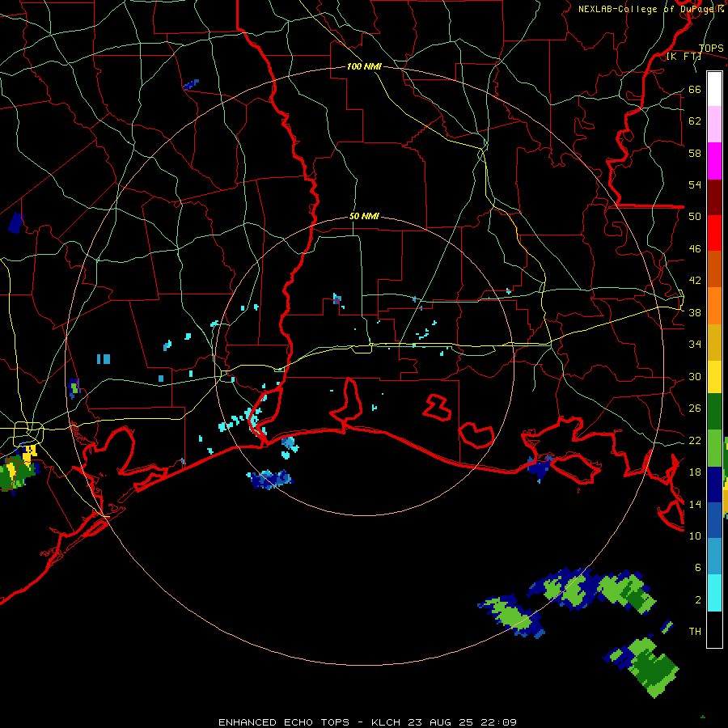Select the black TH legend color band
Image resolution: width=728 pixels, height=728 pixels.
714,629
